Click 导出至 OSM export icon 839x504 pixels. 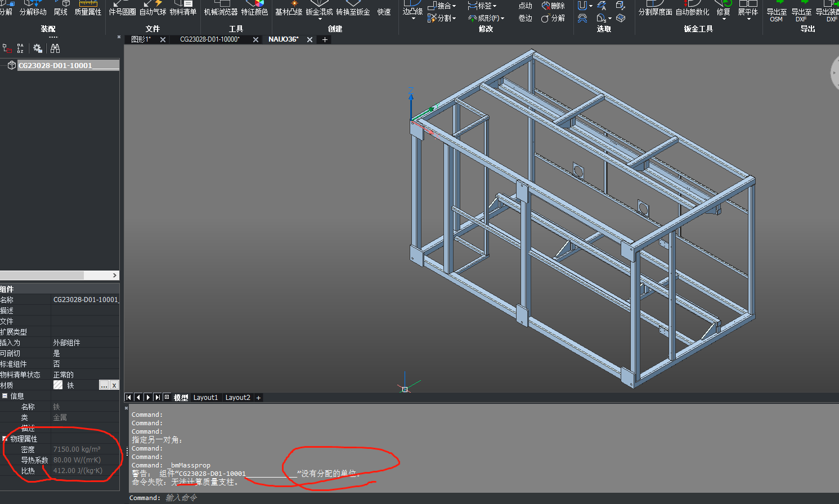(x=777, y=11)
